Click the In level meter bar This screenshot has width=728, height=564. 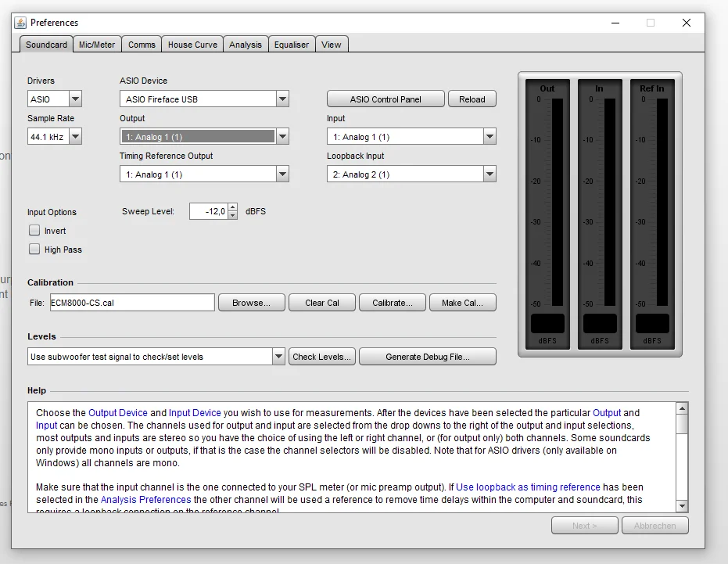tap(610, 202)
